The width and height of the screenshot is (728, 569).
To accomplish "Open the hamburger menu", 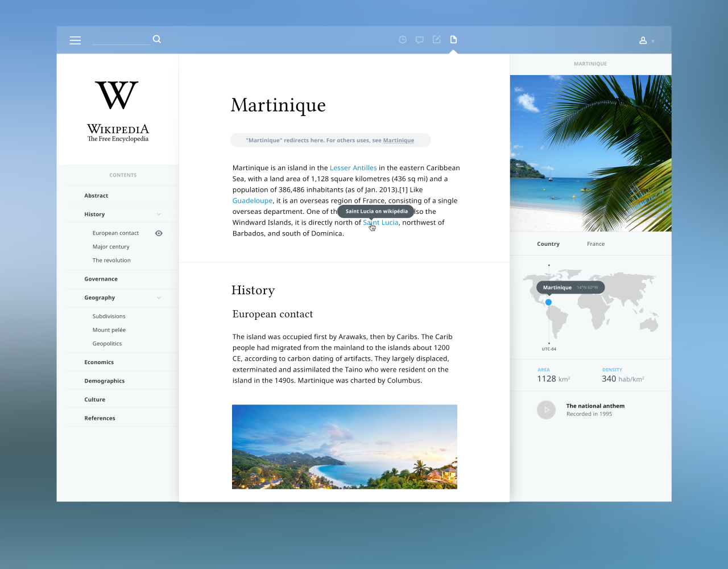I will tap(75, 40).
